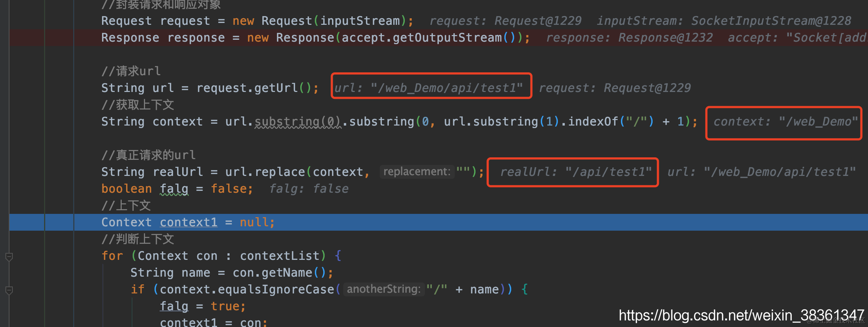
Task: Click the comment "//请求url"
Action: click(x=131, y=71)
